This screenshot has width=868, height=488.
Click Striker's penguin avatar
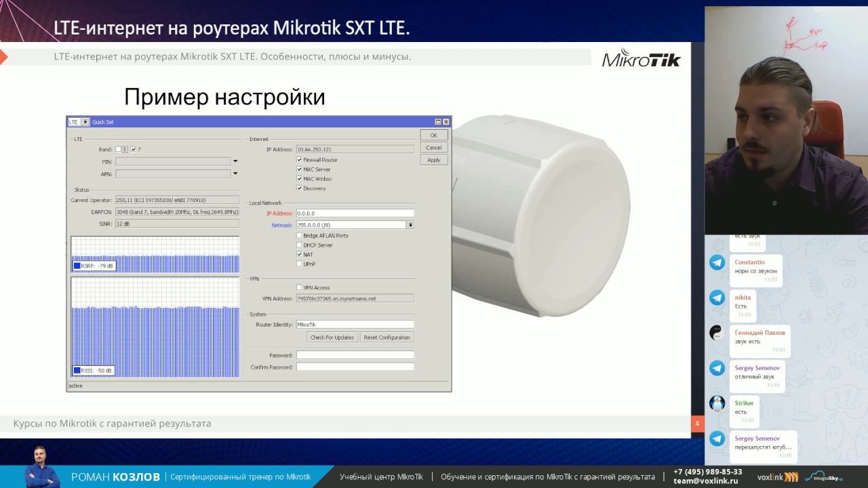tap(717, 403)
